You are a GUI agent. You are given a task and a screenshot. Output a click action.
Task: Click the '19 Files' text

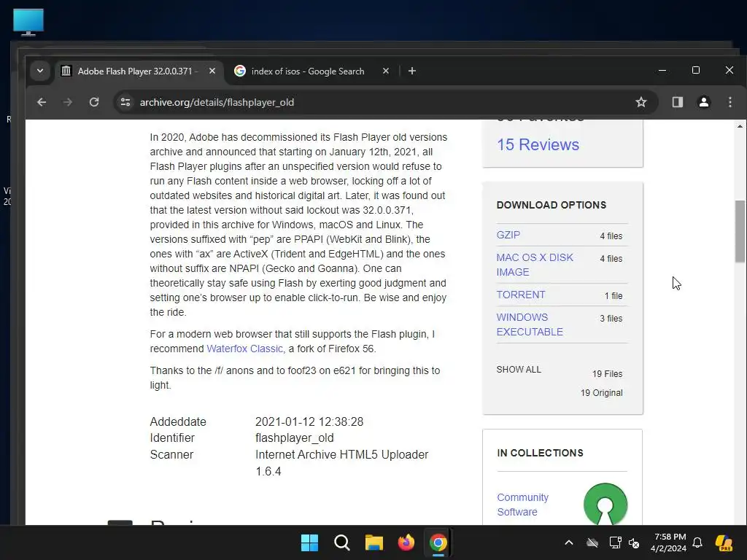pos(608,374)
